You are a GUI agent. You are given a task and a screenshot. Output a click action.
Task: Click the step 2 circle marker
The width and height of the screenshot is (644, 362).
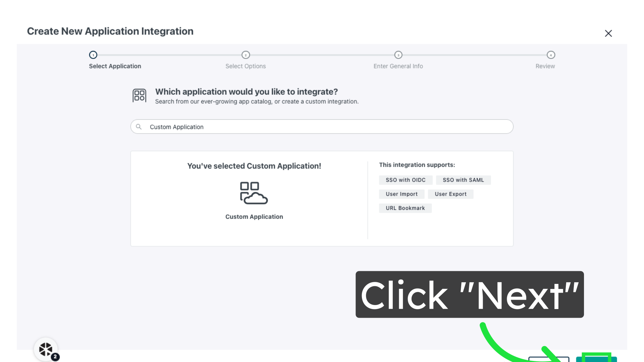click(246, 55)
